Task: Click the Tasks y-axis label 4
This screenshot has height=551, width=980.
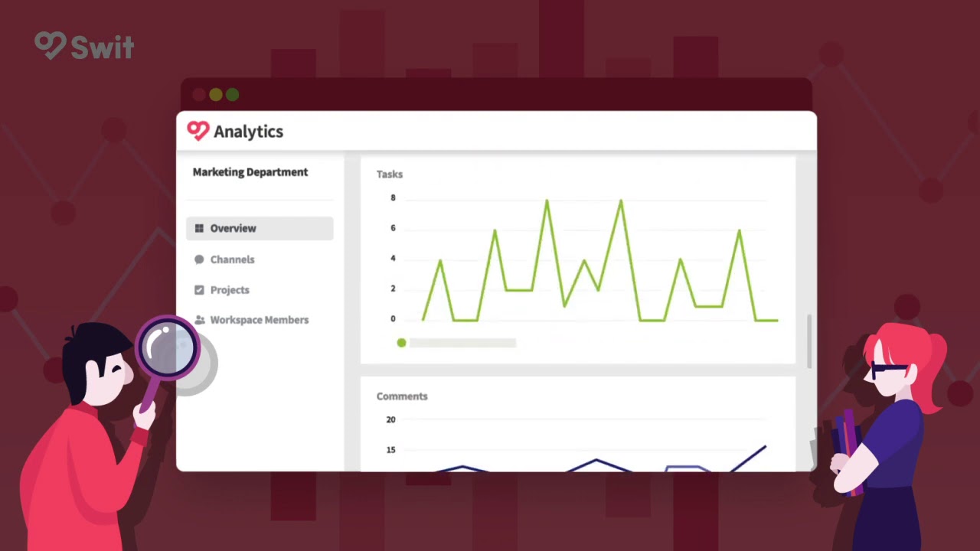Action: pos(393,259)
